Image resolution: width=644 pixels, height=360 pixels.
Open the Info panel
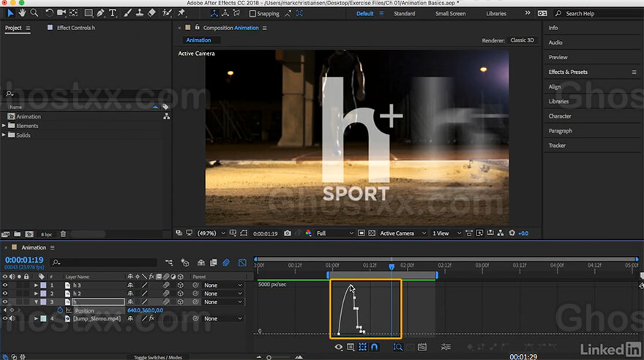tap(553, 28)
